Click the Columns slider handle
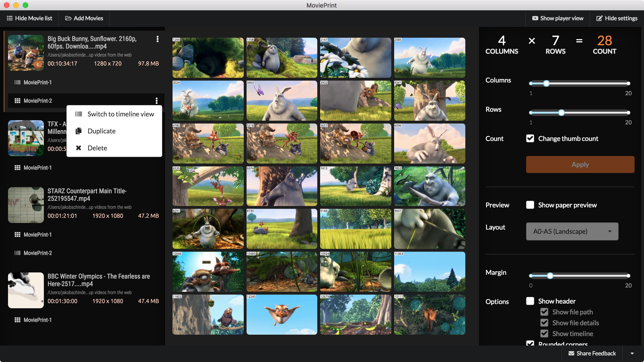644x362 pixels. (x=546, y=83)
